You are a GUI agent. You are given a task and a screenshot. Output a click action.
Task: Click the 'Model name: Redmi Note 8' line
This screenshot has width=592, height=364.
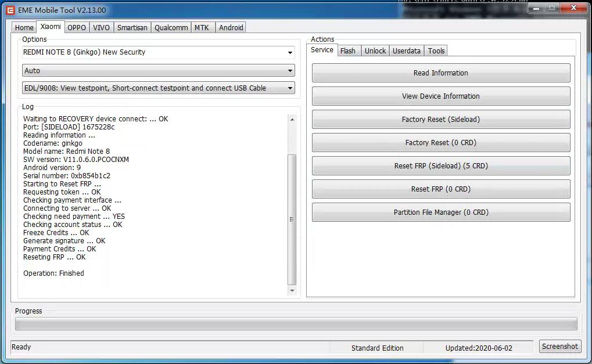pyautogui.click(x=66, y=152)
